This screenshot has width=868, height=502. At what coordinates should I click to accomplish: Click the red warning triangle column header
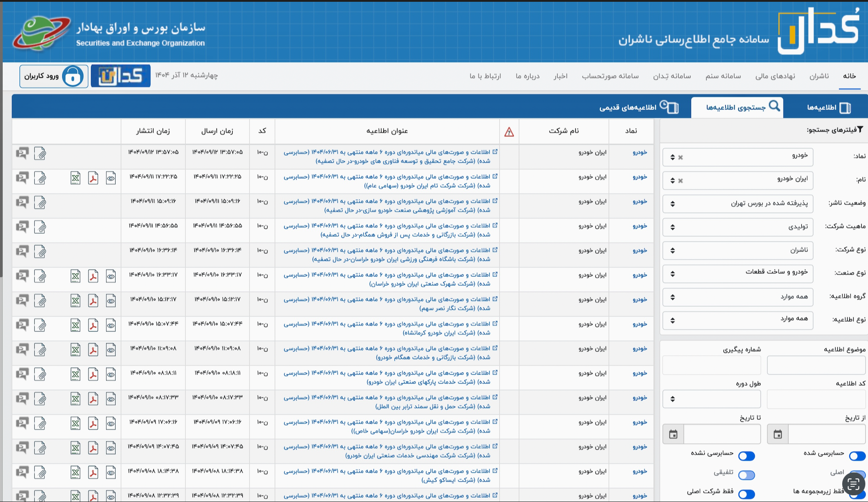tap(509, 131)
